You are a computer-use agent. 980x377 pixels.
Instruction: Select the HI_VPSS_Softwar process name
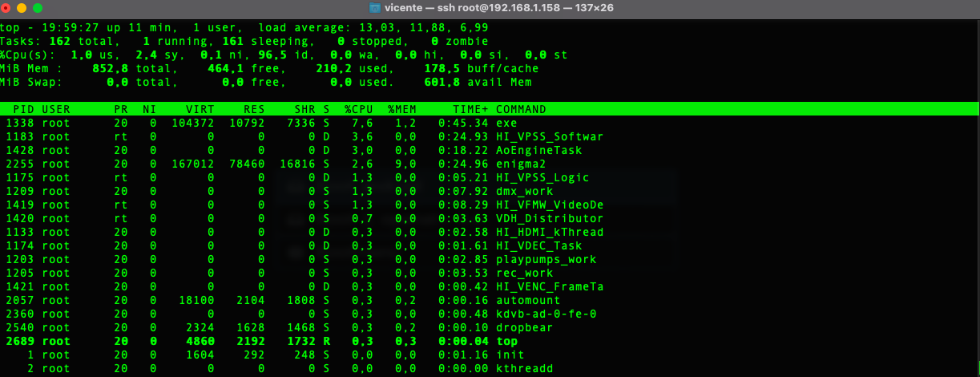[x=549, y=137]
